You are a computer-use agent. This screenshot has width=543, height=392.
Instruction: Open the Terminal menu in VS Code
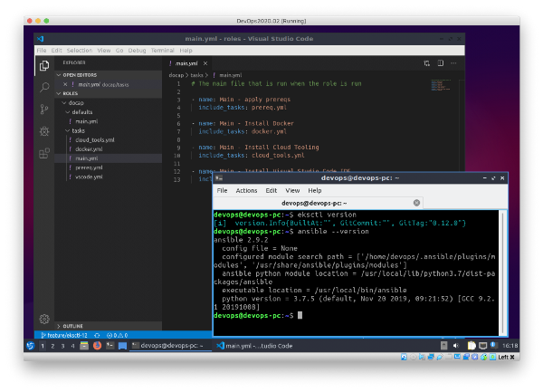162,50
